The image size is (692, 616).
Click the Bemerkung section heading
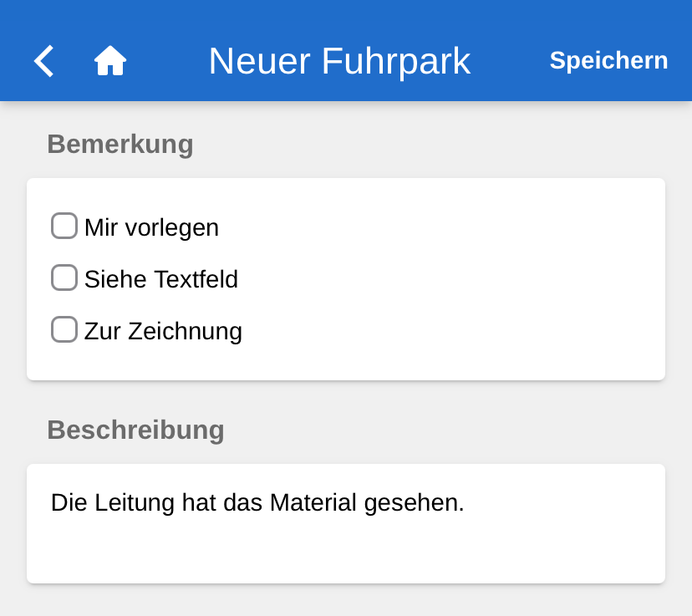(x=120, y=144)
